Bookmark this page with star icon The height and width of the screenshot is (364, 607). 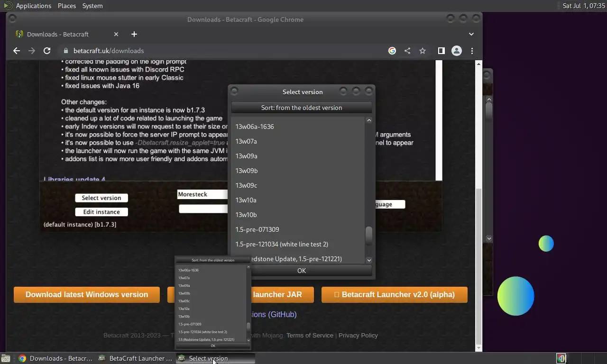(423, 51)
